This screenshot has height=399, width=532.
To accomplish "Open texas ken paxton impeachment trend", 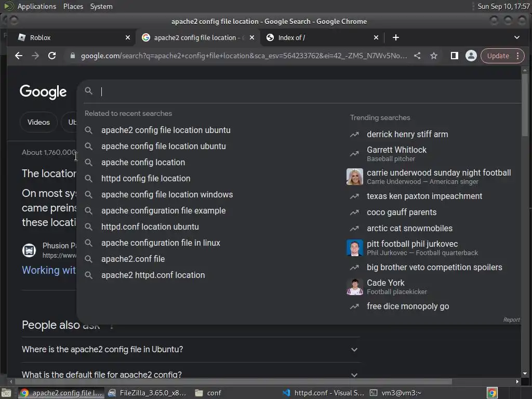I will 424,196.
